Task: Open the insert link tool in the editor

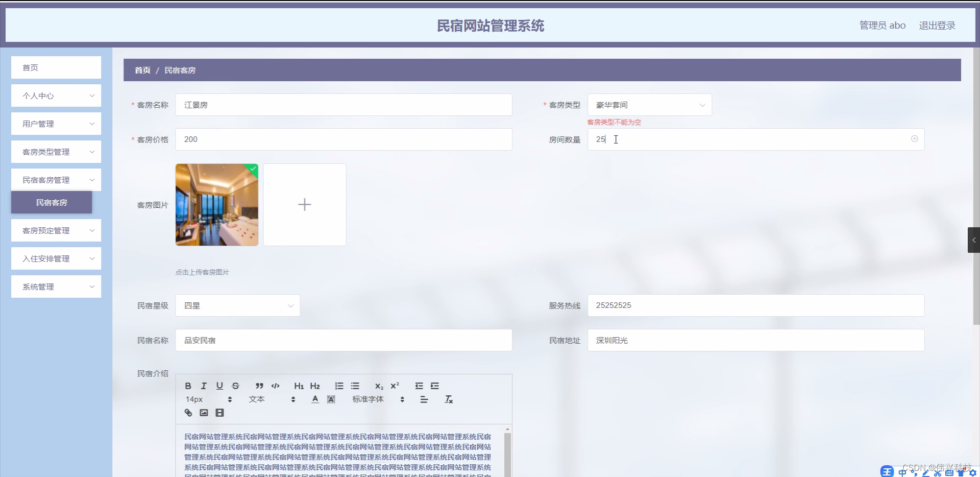Action: [x=188, y=413]
